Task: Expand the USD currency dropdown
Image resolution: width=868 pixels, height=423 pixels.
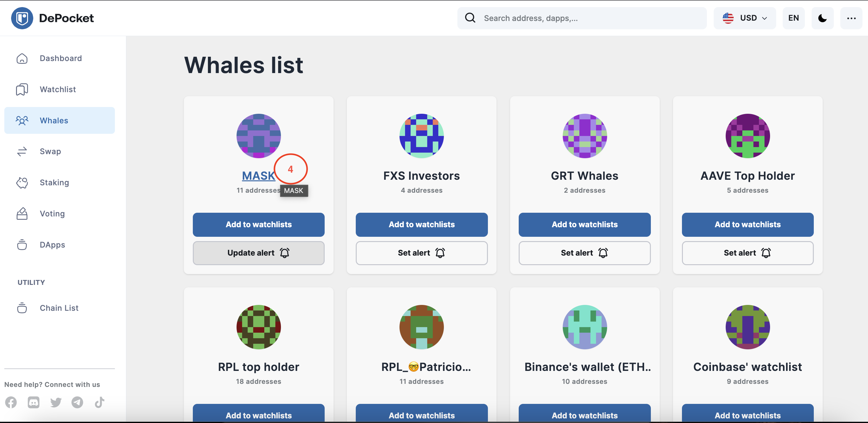Action: [745, 18]
